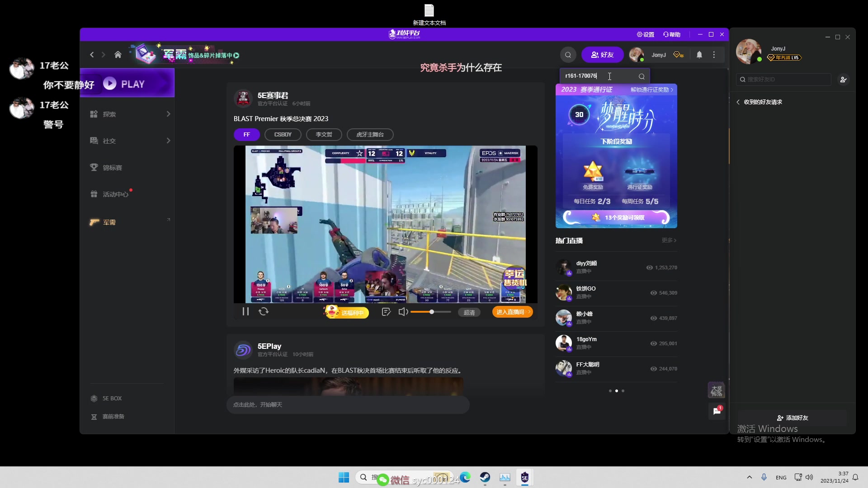Go back with the left arrow icon

click(92, 55)
